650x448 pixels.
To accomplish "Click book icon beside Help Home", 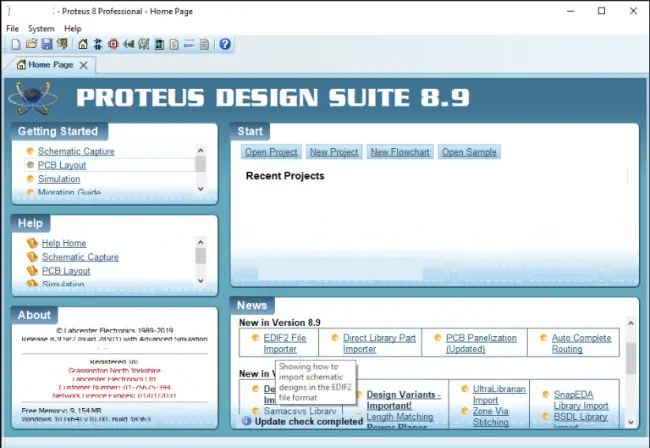I will (x=32, y=243).
